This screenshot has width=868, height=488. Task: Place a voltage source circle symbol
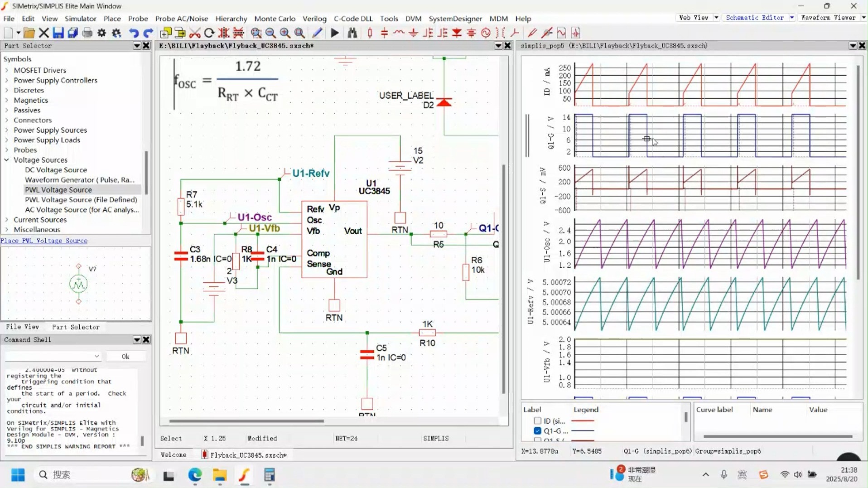point(486,33)
